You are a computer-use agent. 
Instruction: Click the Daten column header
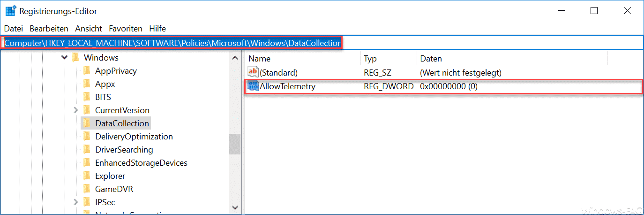coord(431,59)
